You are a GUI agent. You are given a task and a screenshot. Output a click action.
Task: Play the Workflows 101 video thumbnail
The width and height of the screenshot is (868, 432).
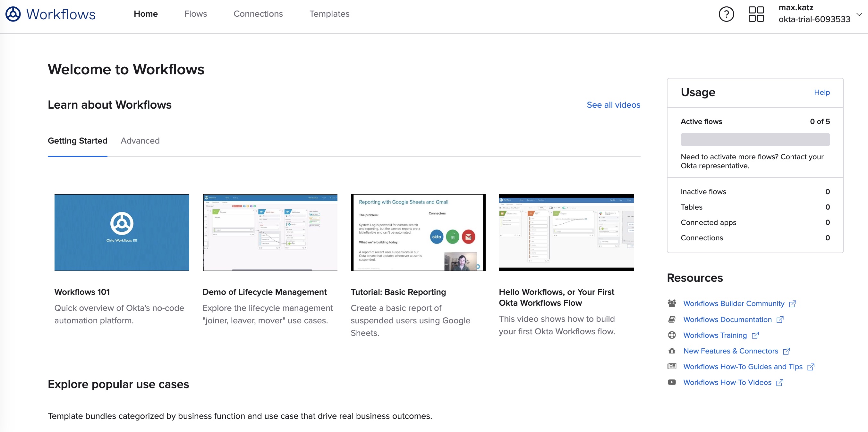point(122,232)
